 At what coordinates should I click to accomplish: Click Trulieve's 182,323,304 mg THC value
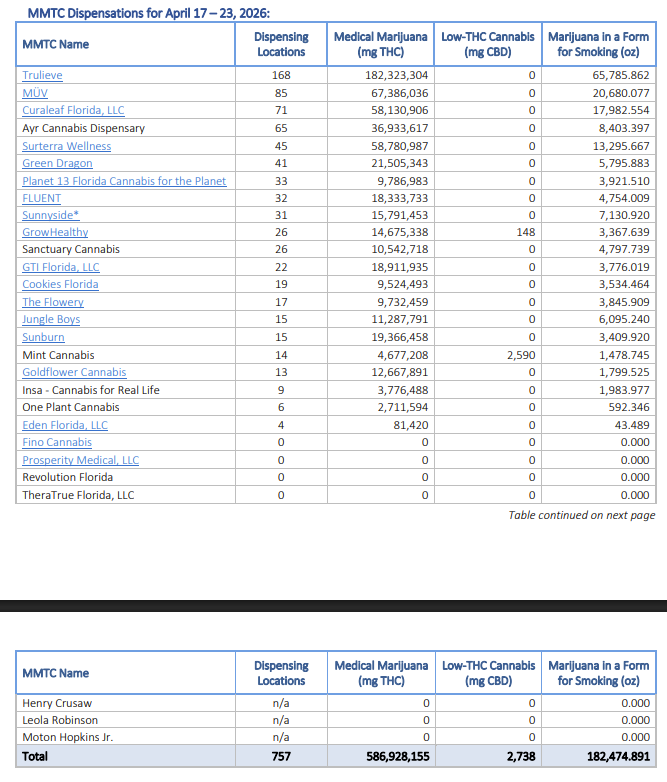click(x=397, y=75)
